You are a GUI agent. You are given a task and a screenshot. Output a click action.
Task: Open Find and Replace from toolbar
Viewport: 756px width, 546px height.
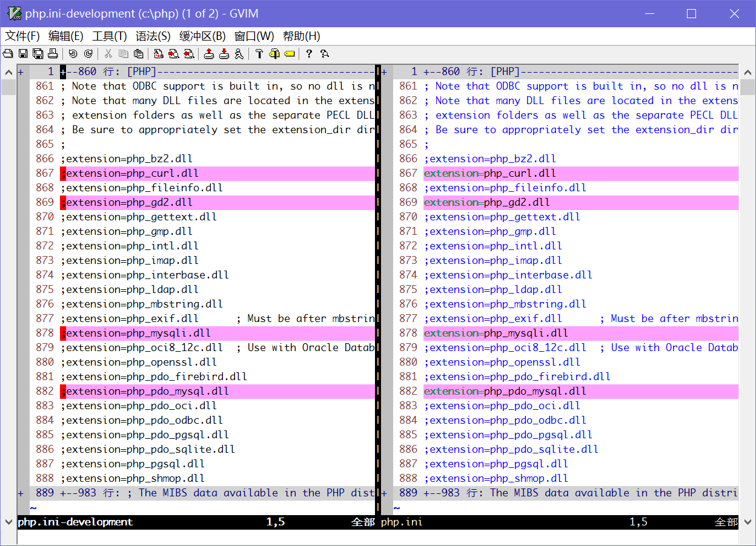tap(159, 54)
